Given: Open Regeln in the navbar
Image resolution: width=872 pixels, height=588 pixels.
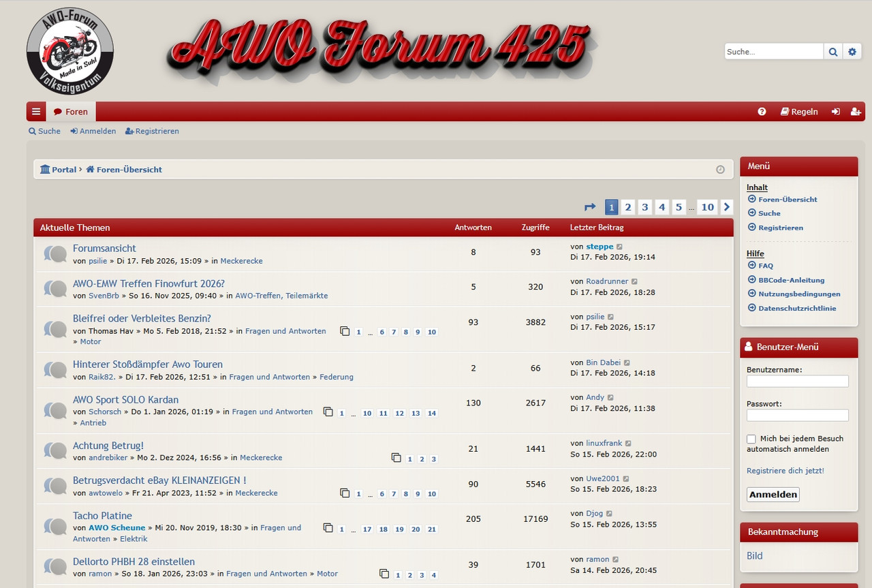Looking at the screenshot, I should pos(799,112).
